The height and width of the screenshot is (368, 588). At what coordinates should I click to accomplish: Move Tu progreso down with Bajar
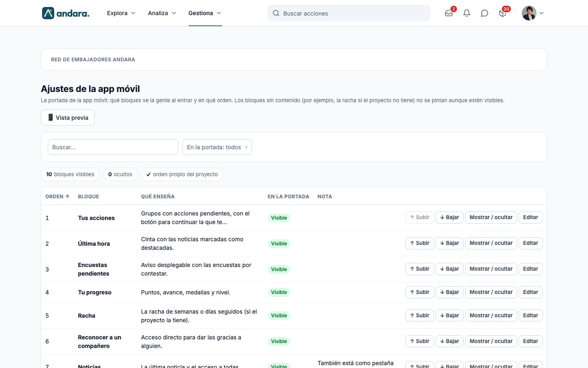point(450,292)
